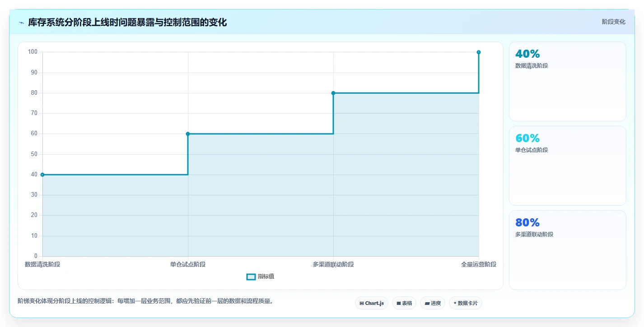Click the footnote text starting 阶梯变化体现
Screen dimensions: 644x327
(145, 301)
